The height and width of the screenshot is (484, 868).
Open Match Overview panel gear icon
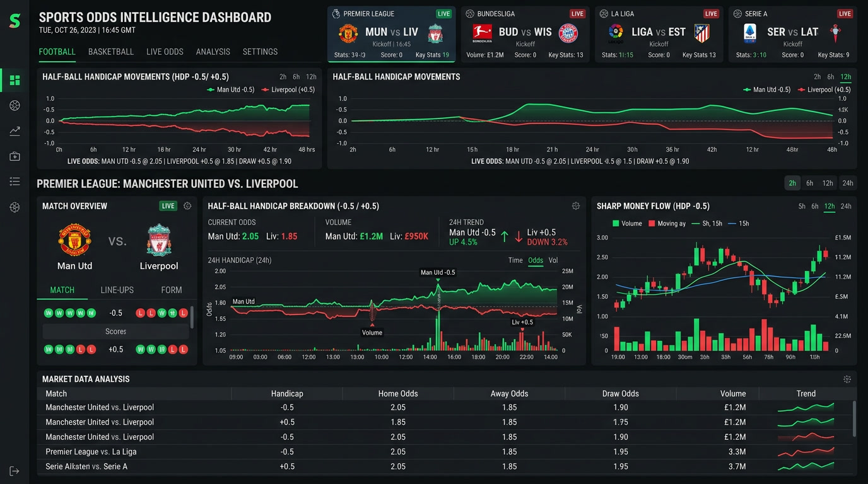(x=187, y=206)
